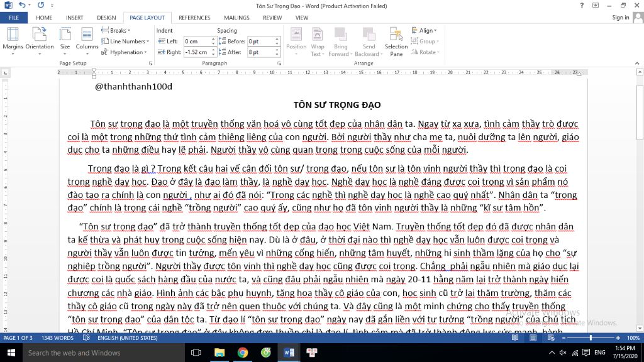
Task: Open Customize Quick Access Toolbar dropdown
Action: click(x=52, y=6)
